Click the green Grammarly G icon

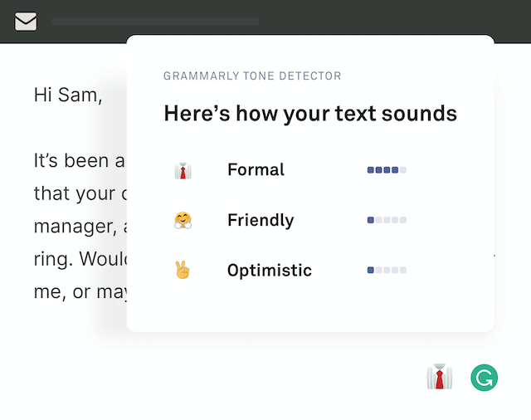(x=484, y=378)
